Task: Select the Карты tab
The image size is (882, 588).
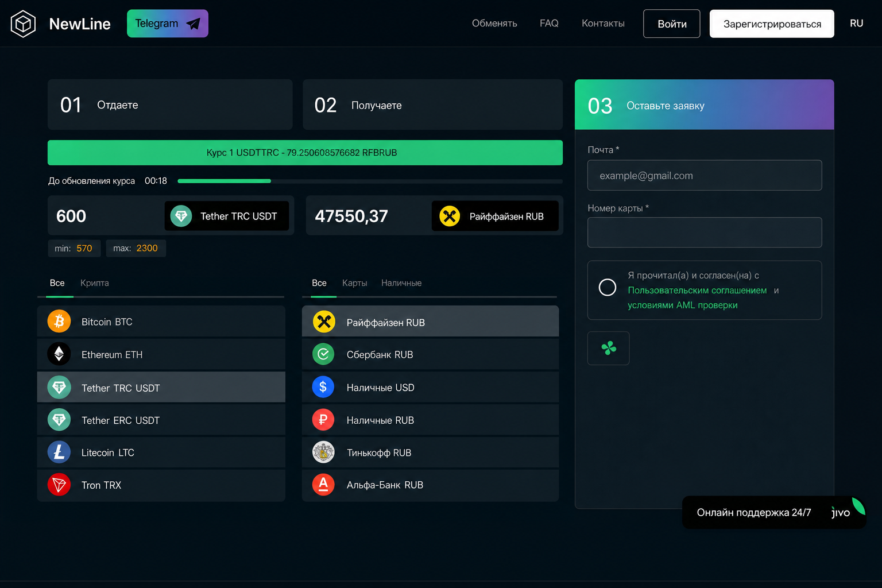Action: 355,283
